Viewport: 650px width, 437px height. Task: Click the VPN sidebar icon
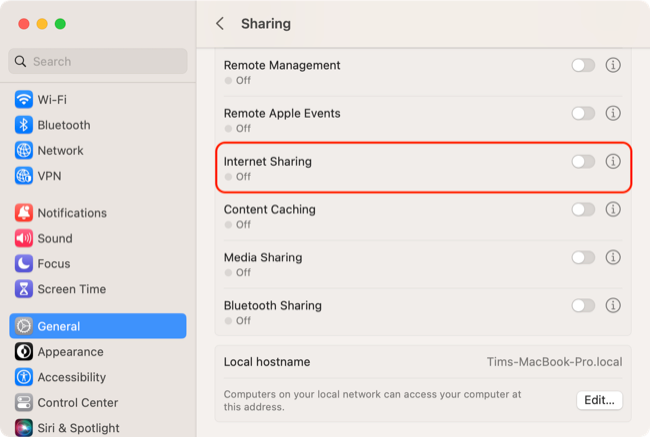point(24,175)
